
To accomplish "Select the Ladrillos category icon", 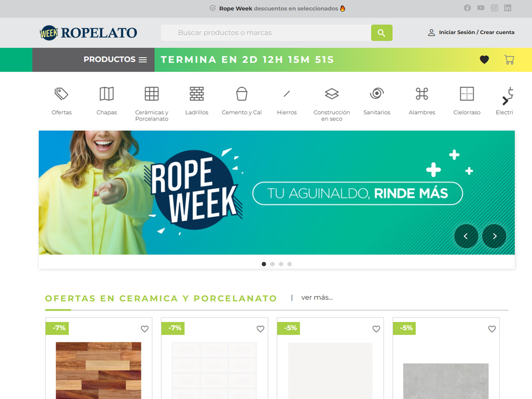I will coord(197,94).
